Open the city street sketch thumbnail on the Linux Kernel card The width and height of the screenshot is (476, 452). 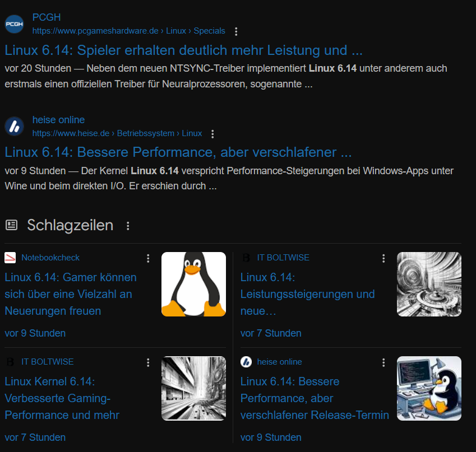(193, 388)
